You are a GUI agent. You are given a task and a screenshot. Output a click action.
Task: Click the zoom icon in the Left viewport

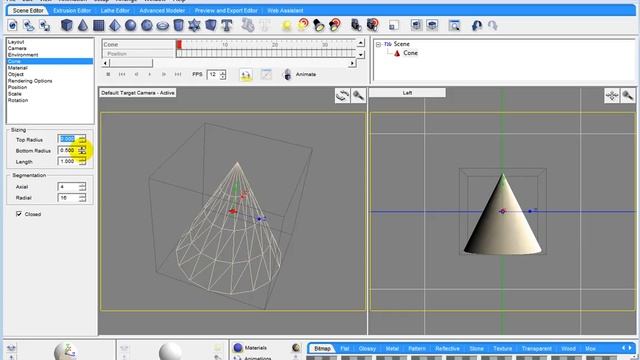click(x=628, y=96)
